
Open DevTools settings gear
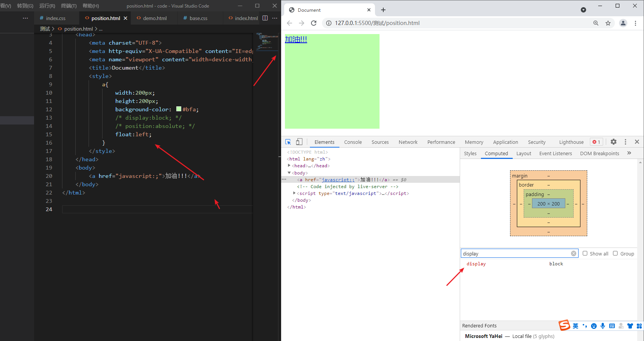[x=613, y=142]
